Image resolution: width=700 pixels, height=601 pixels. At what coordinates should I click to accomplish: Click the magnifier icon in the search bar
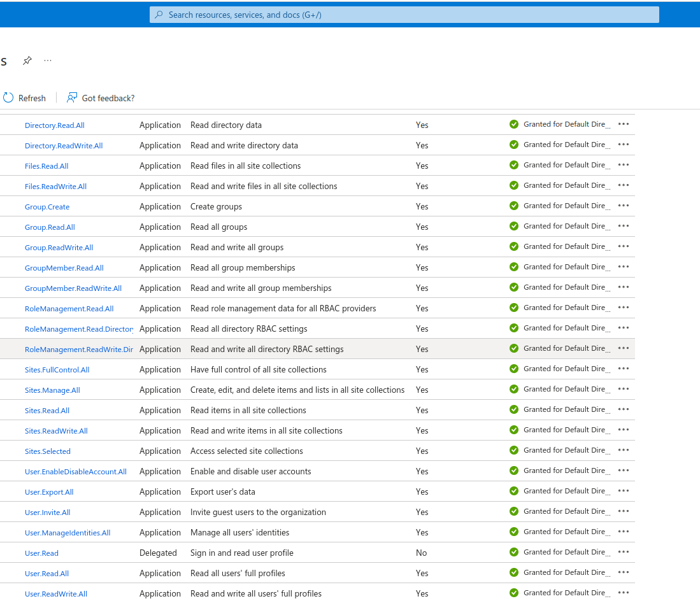click(x=159, y=15)
